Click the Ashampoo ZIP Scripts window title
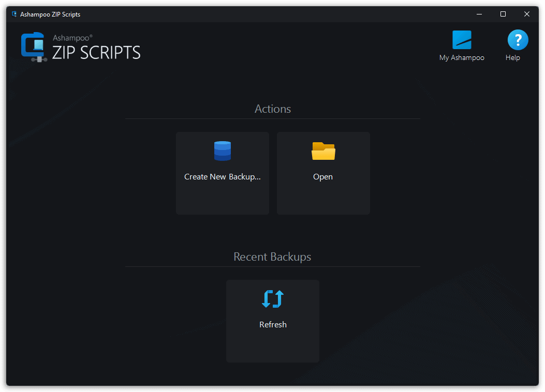Screen dimensions: 545x392 [50, 14]
